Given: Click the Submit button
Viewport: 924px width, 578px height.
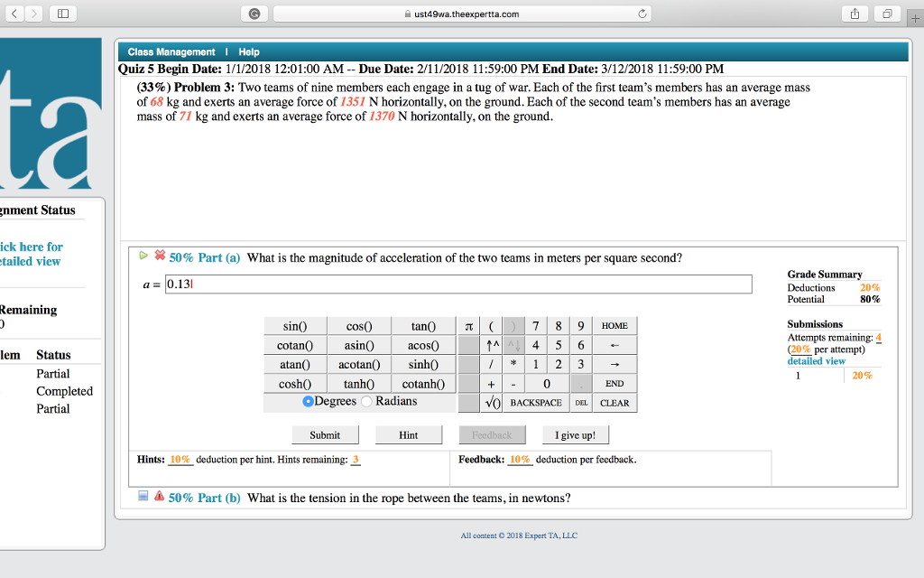Looking at the screenshot, I should [325, 434].
